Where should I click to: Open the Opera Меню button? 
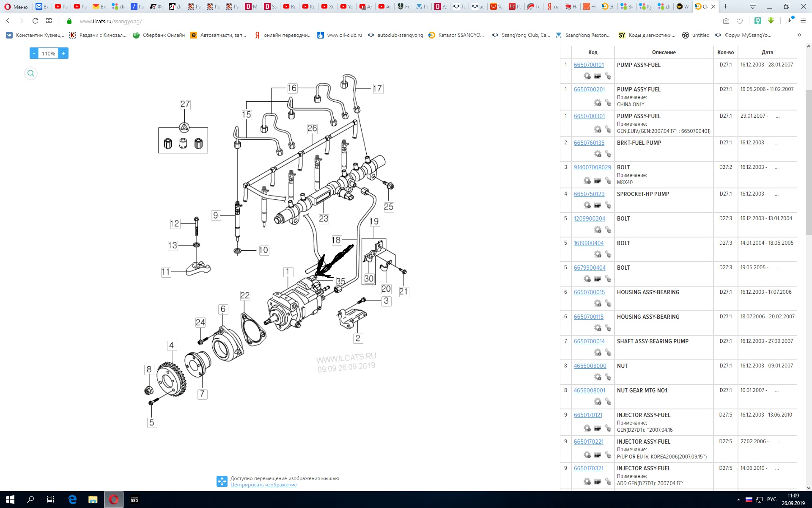click(x=16, y=6)
